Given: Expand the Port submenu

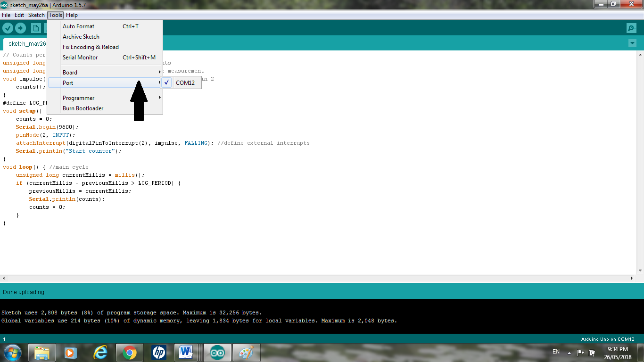Looking at the screenshot, I should click(x=106, y=82).
